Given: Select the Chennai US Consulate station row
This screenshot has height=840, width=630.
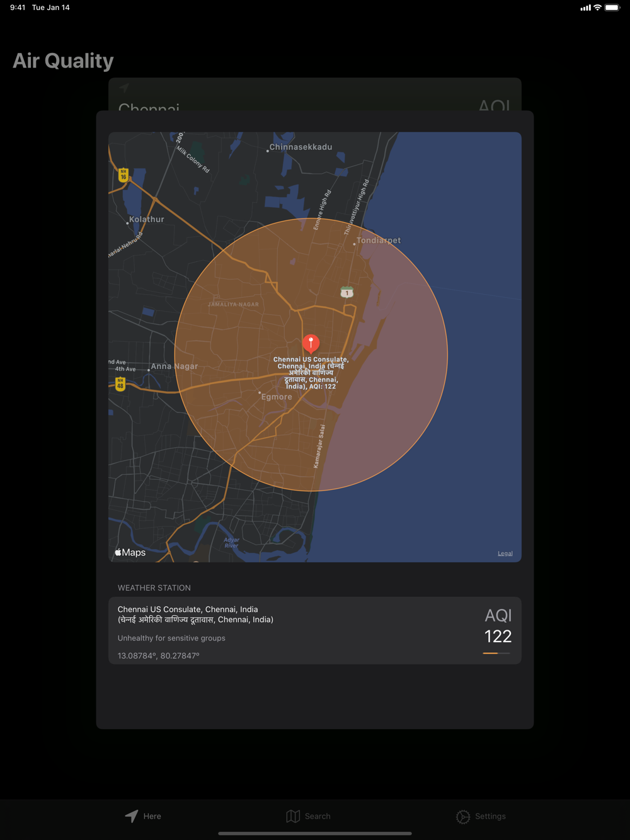Looking at the screenshot, I should [315, 630].
